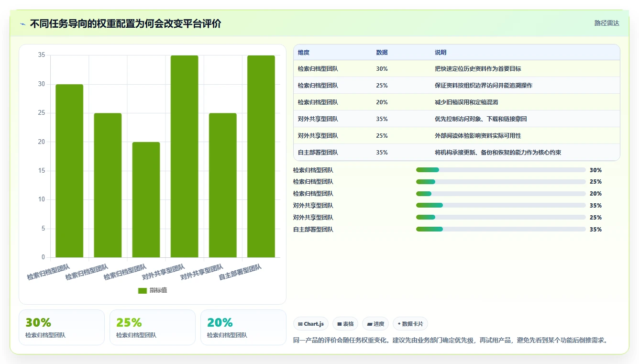Select the 表格 tag chip
This screenshot has height=364, width=639.
point(345,324)
